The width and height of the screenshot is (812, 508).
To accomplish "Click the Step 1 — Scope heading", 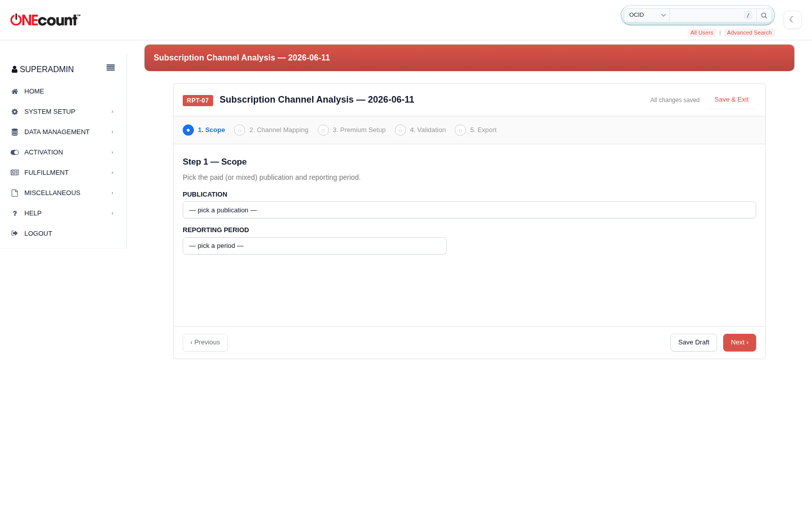I will 215,162.
